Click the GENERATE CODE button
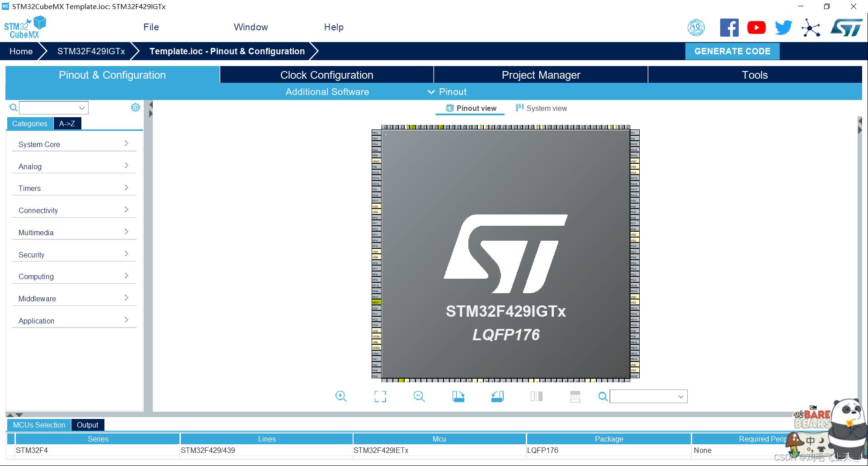Viewport: 868px width, 466px height. 732,51
